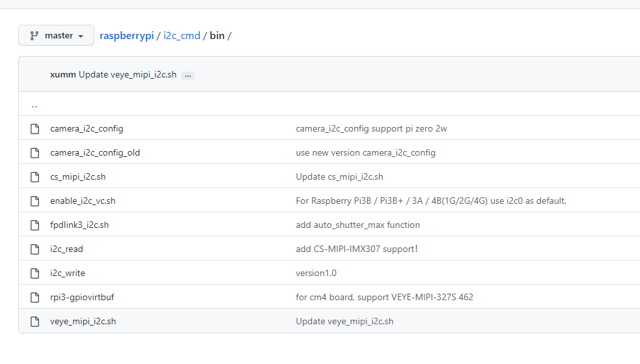
Task: Click the file icon beside i2c_read
Action: click(x=35, y=249)
